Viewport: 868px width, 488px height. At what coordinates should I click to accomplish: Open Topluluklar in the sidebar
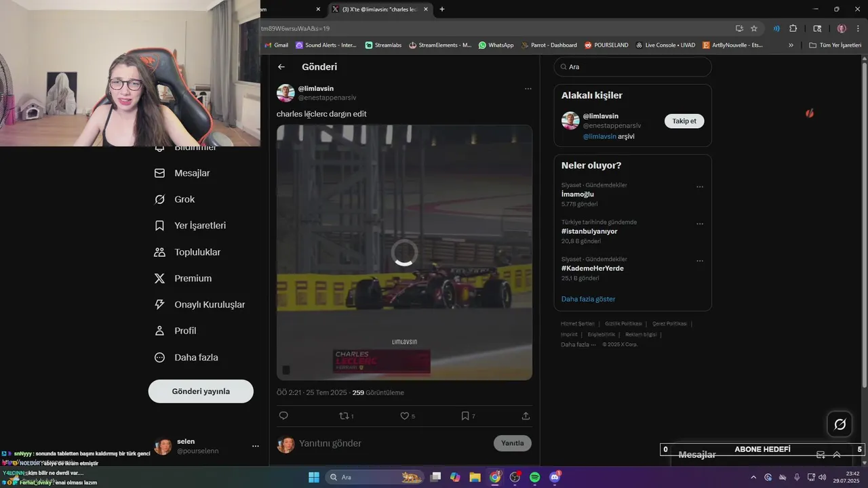click(x=187, y=252)
